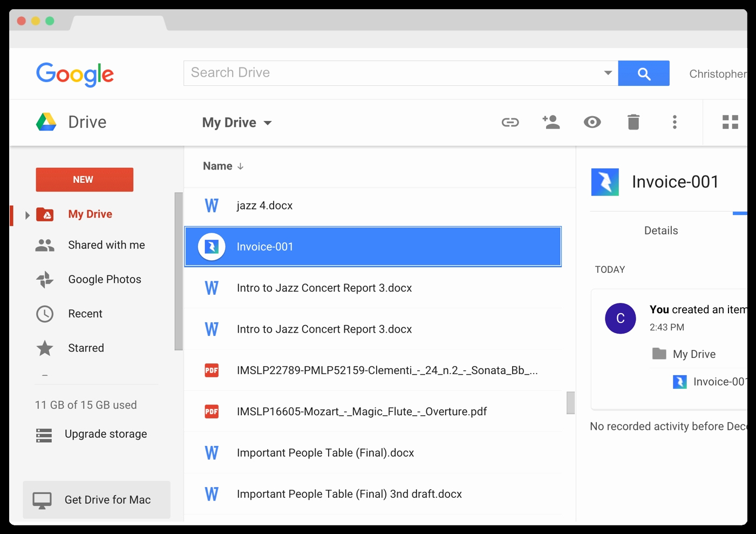Click the Invoice-001 title in details panel
Image resolution: width=756 pixels, height=534 pixels.
(675, 182)
